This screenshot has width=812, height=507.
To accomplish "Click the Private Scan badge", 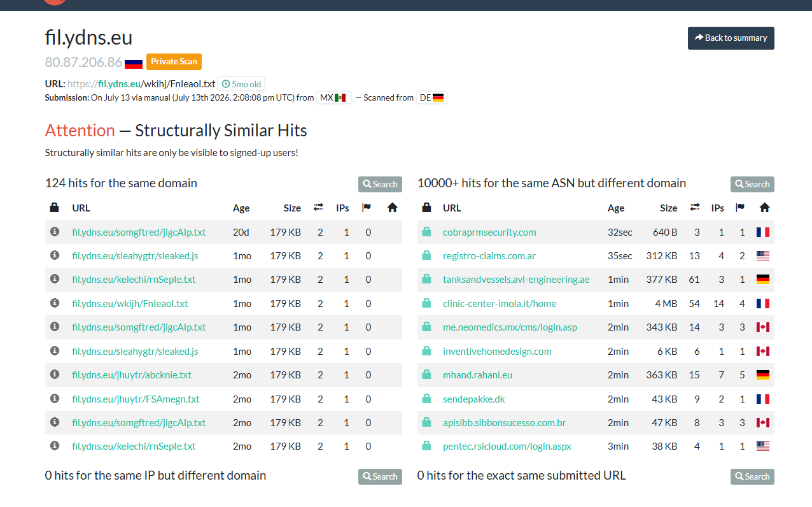I will point(174,61).
